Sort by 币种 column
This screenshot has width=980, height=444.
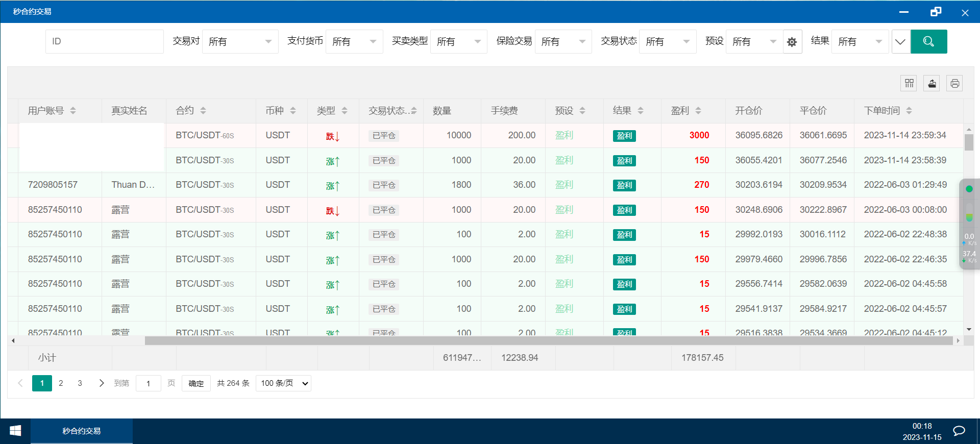point(293,111)
